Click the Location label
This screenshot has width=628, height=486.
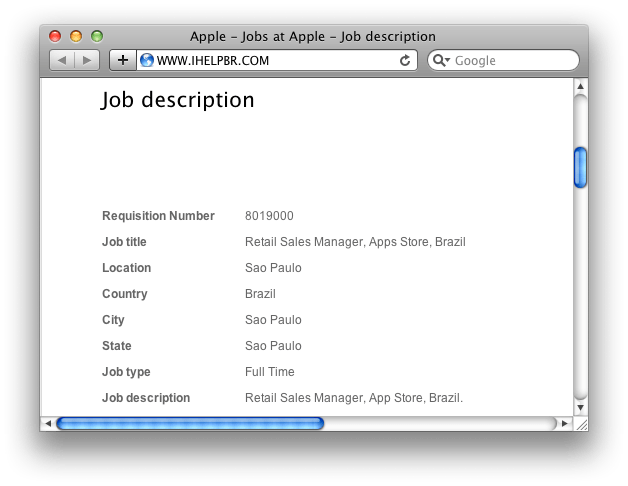pos(127,268)
